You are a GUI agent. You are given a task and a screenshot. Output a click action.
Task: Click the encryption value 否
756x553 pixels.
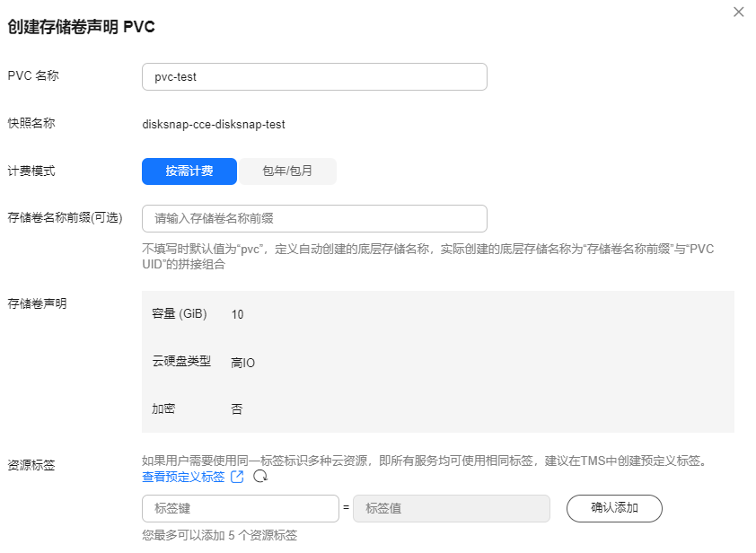pos(237,409)
